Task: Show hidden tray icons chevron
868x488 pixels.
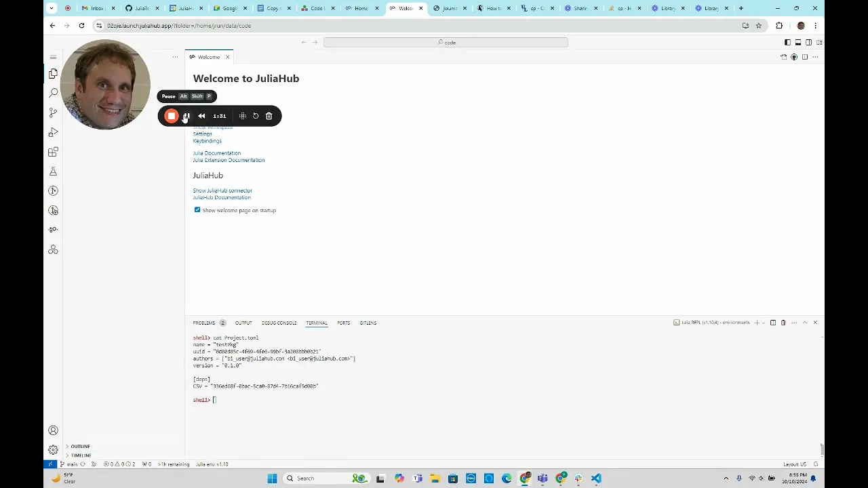Action: pyautogui.click(x=726, y=479)
